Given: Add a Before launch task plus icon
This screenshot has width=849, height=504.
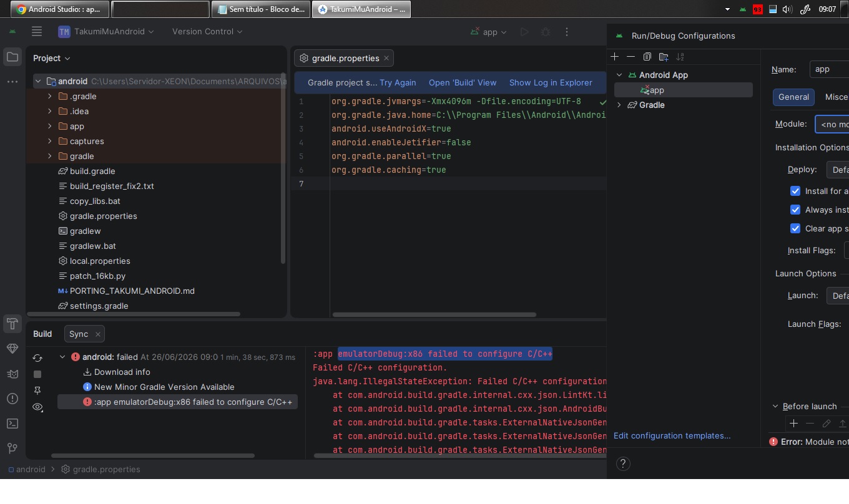Looking at the screenshot, I should point(793,424).
